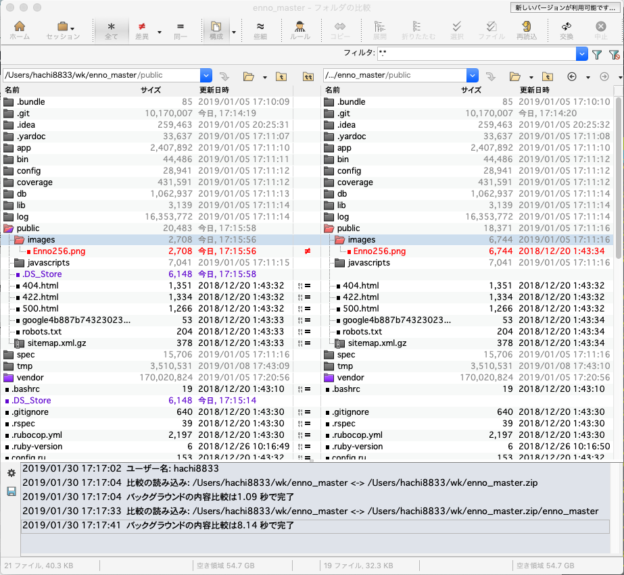Click the Structure (構成) toolbar button
624x575 pixels.
[213, 28]
